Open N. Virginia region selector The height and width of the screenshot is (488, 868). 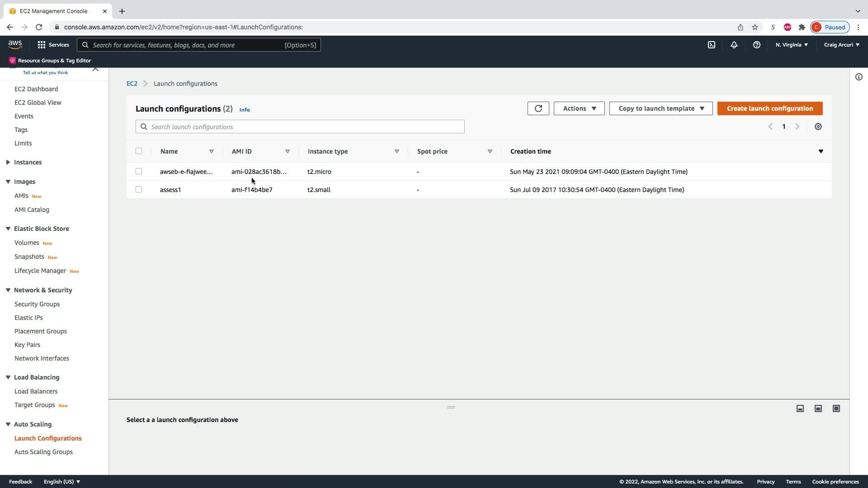[792, 45]
